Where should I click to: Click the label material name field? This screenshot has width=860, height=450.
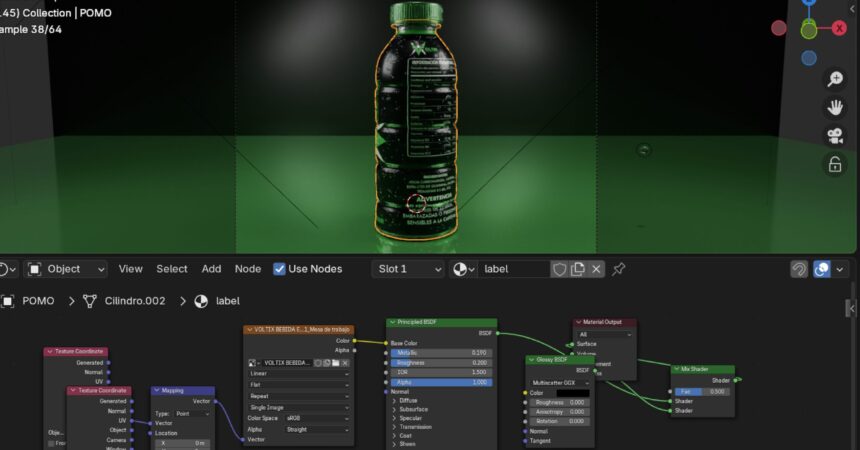pos(513,269)
